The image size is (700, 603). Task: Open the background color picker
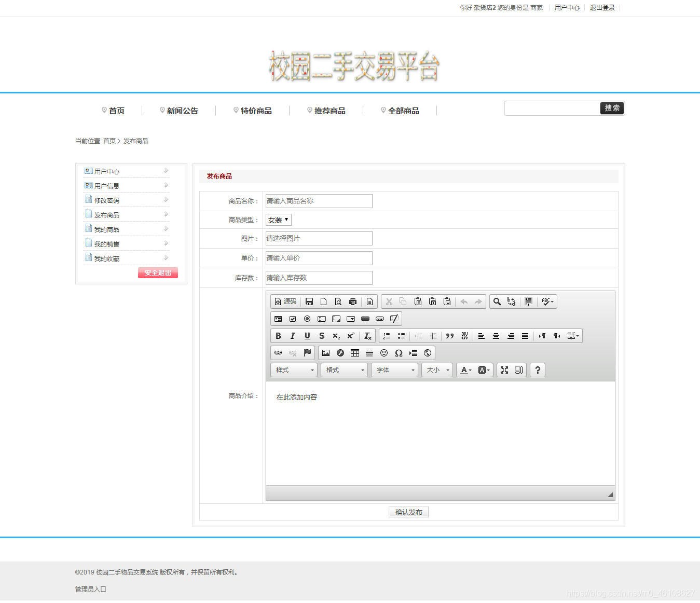pos(484,370)
